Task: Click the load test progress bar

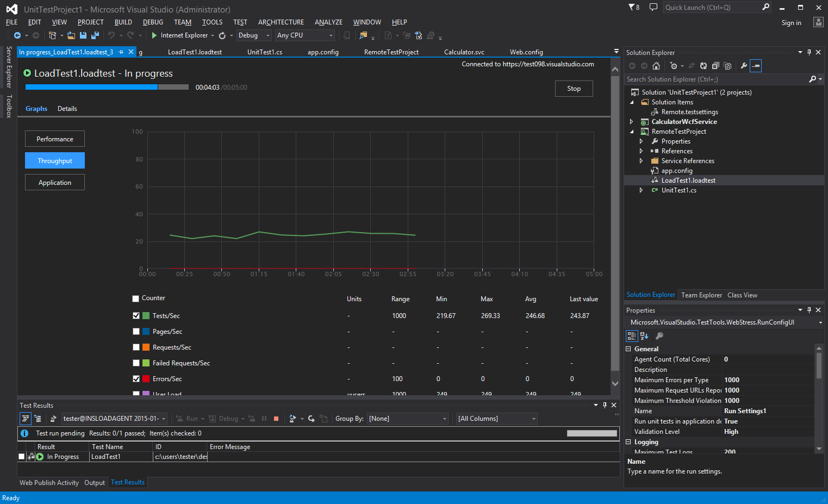Action: point(107,87)
